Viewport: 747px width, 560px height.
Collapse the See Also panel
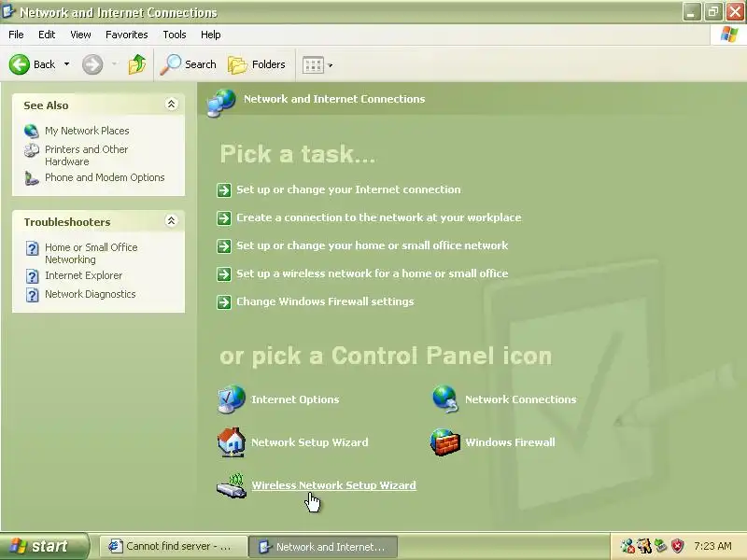pyautogui.click(x=171, y=104)
